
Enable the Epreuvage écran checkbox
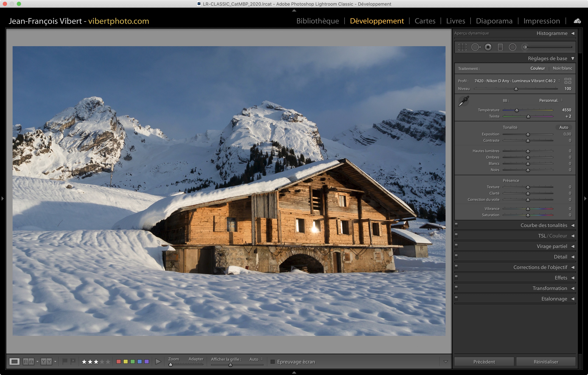click(273, 362)
